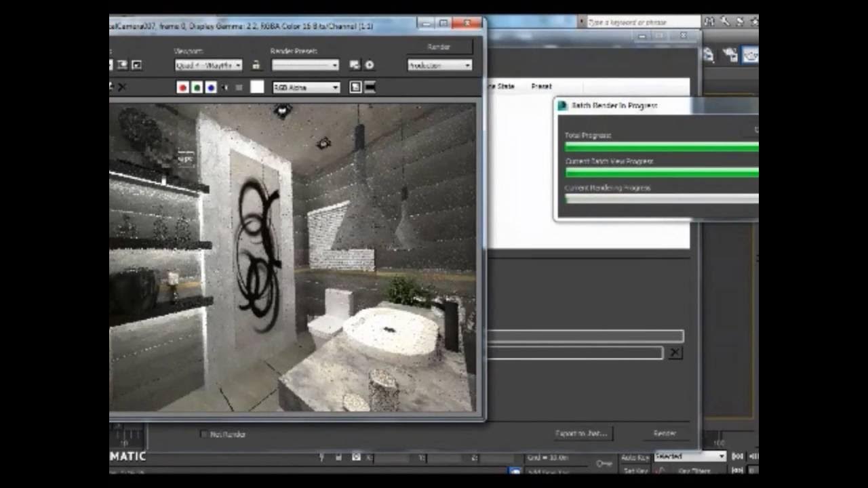Click Current Batch View Progress bar
This screenshot has width=868, height=488.
pyautogui.click(x=661, y=173)
